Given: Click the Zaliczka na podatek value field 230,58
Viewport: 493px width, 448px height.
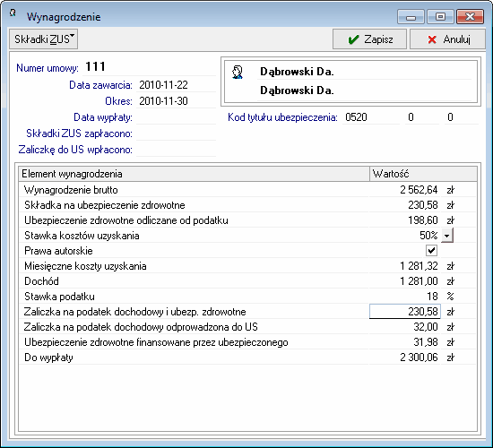Looking at the screenshot, I should point(405,312).
